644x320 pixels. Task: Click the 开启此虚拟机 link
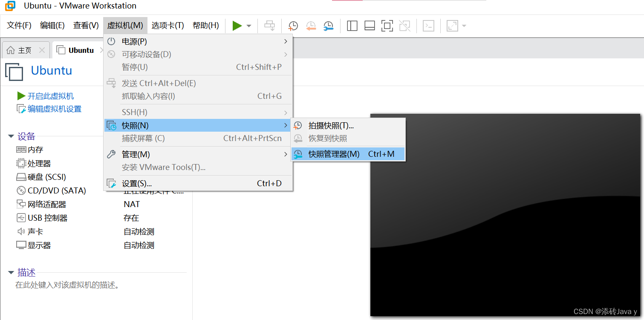pyautogui.click(x=50, y=96)
